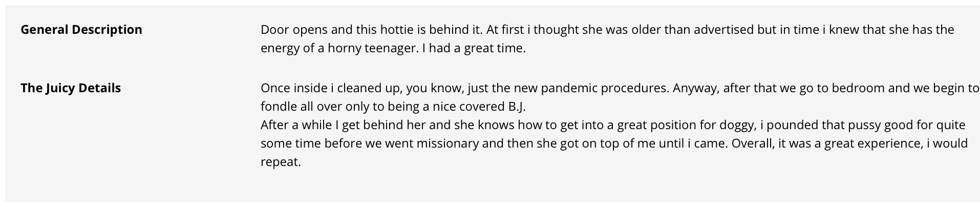Viewport: 980px width, 207px height.
Task: Click The Juicy Details heading
Action: click(x=71, y=88)
